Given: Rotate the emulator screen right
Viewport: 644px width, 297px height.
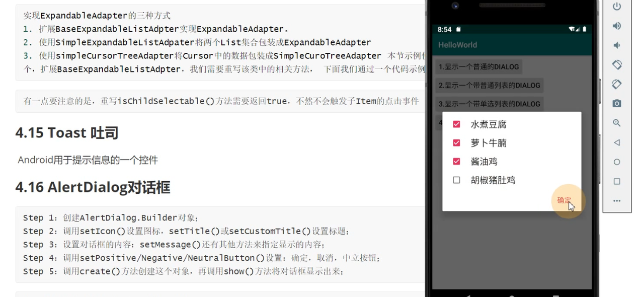Looking at the screenshot, I should (x=616, y=84).
